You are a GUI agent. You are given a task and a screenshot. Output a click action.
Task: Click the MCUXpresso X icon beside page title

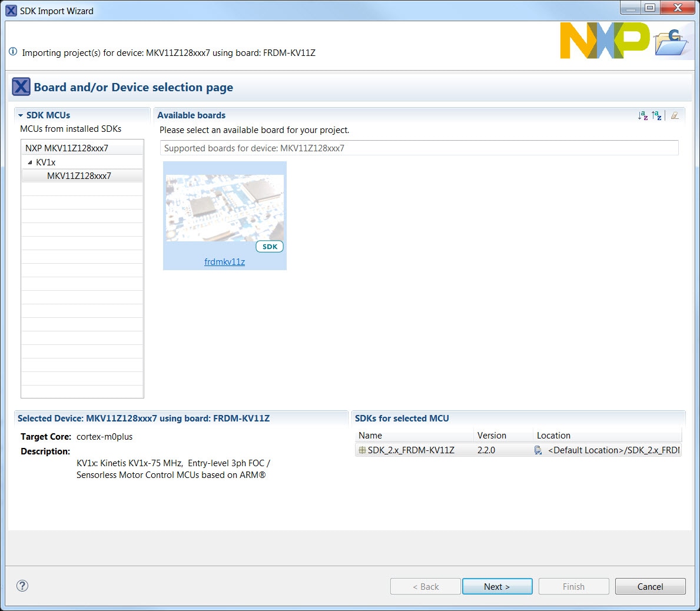click(x=21, y=87)
